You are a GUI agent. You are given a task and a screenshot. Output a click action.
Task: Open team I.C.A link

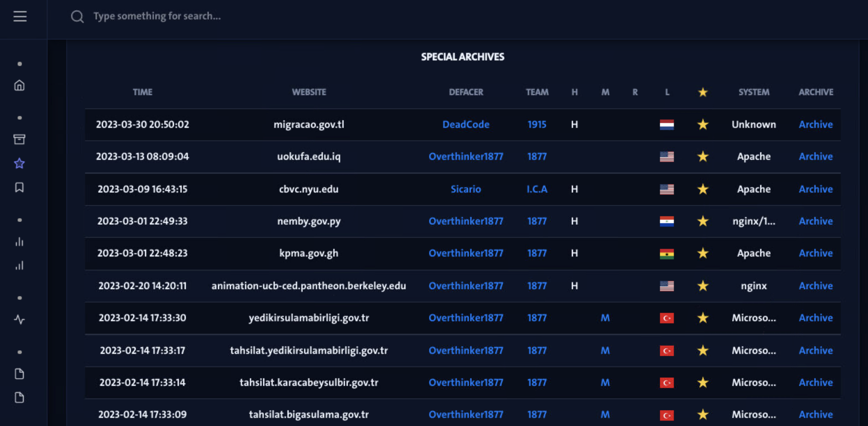click(x=537, y=189)
